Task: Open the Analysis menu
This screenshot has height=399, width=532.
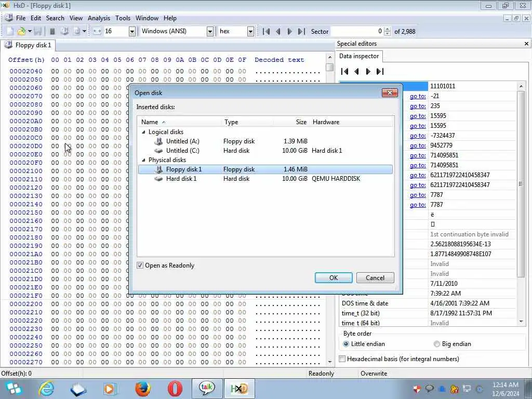Action: pyautogui.click(x=99, y=18)
